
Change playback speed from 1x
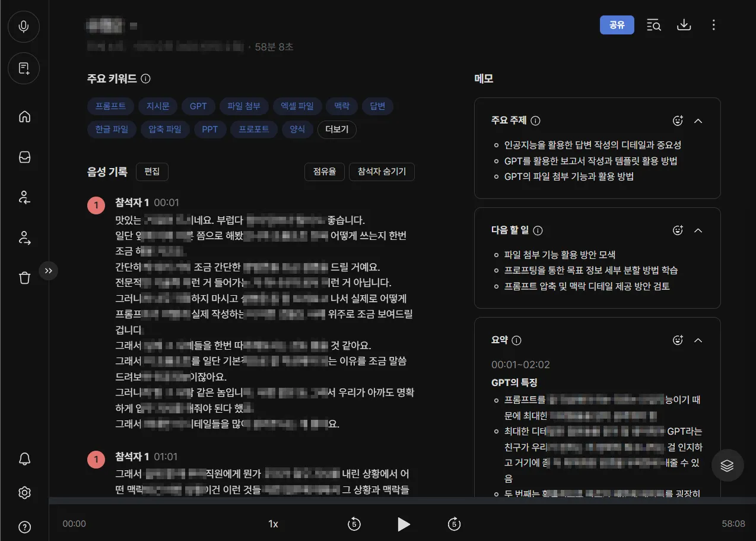pyautogui.click(x=273, y=524)
